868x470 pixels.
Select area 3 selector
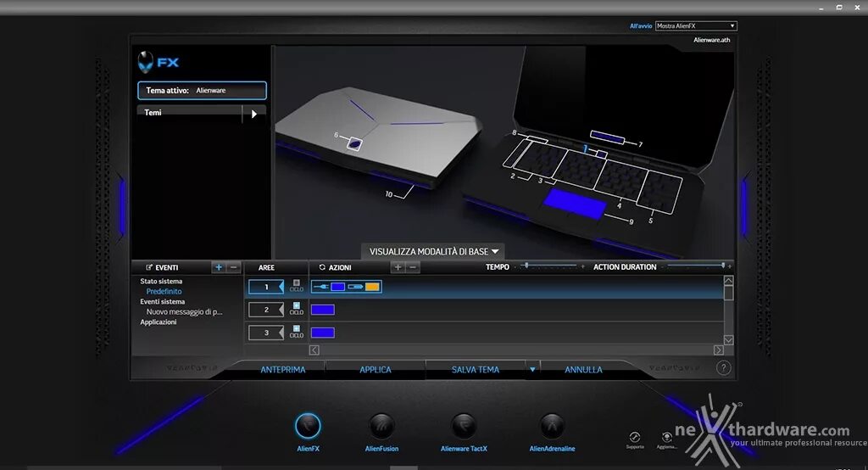point(266,333)
